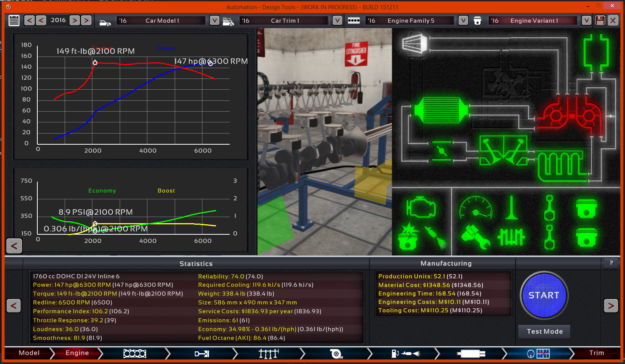Image resolution: width=625 pixels, height=364 pixels.
Task: Click the cylinder head valves component
Action: click(503, 150)
